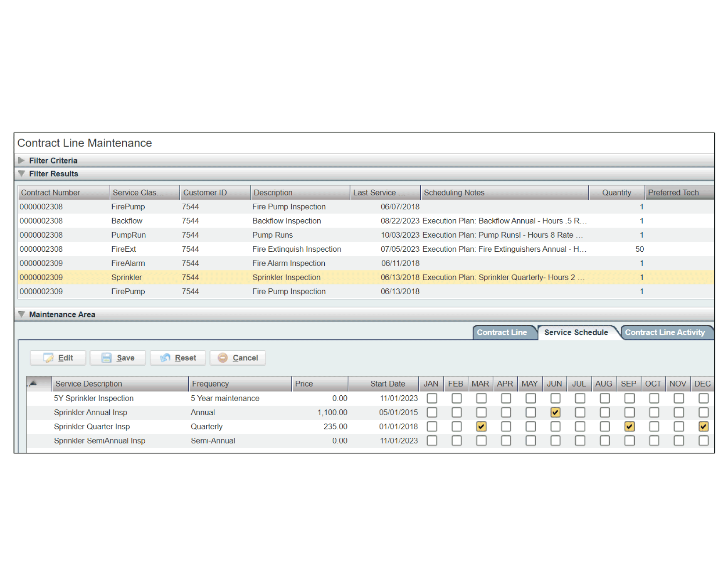Collapse the Maintenance Area section
The image size is (728, 585).
pos(22,315)
